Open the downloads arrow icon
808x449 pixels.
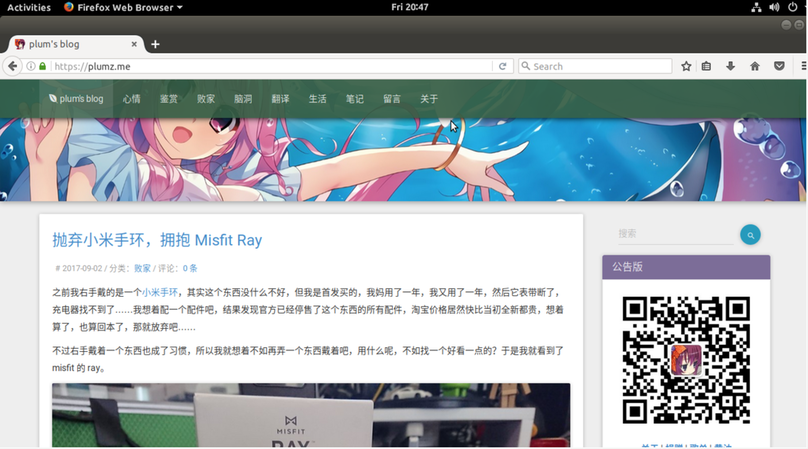pos(730,66)
